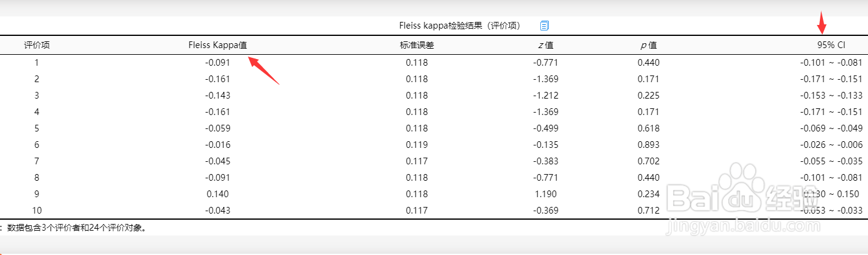
Task: Click Kappa value -0.059 in row 5
Action: tap(217, 128)
